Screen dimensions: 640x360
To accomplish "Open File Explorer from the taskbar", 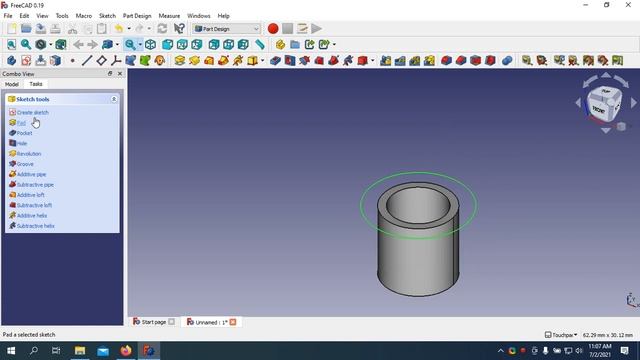I will click(80, 351).
